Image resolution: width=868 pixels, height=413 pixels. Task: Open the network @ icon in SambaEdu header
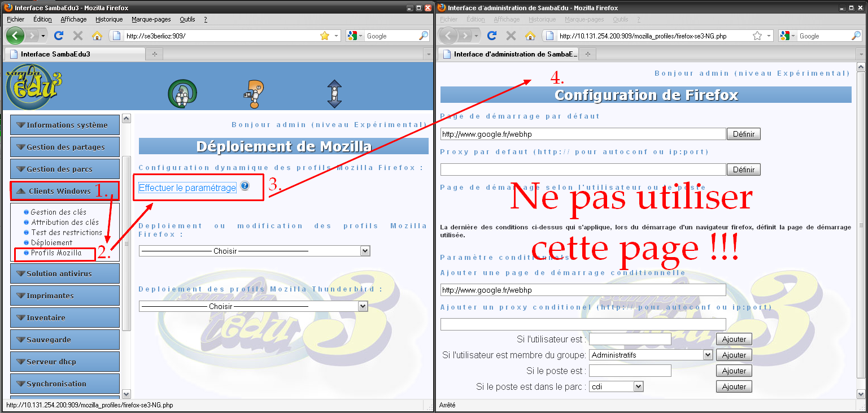coord(182,93)
